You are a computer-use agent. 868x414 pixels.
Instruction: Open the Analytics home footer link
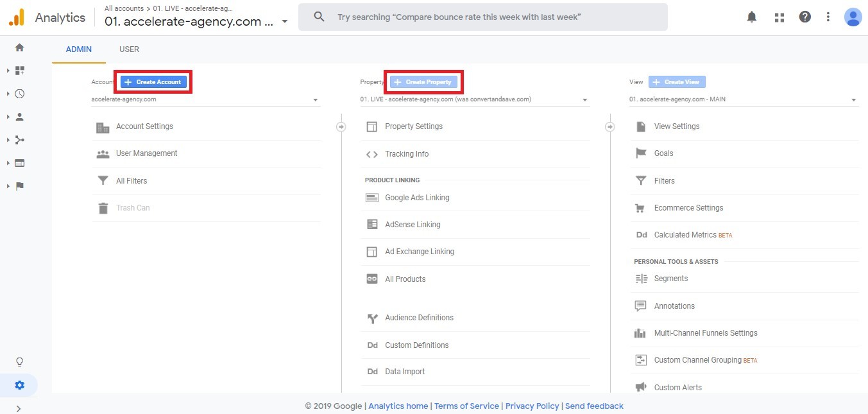tap(398, 406)
